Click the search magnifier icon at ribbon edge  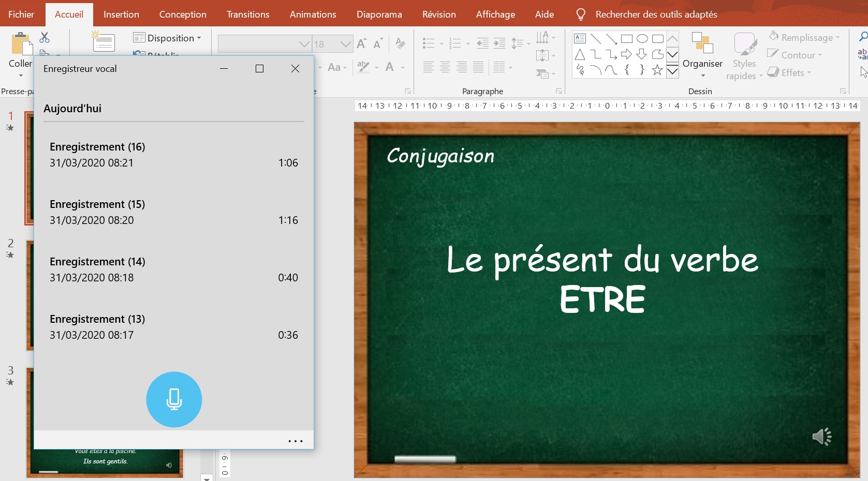(863, 37)
